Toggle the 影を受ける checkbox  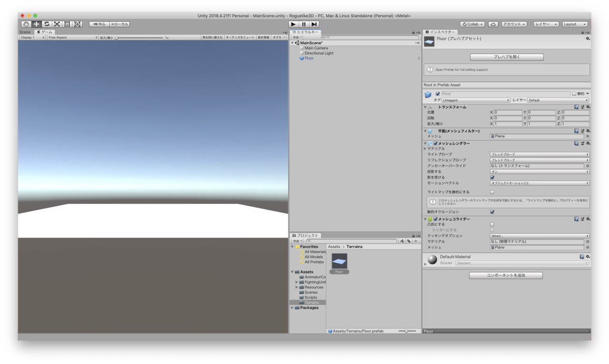click(x=492, y=177)
